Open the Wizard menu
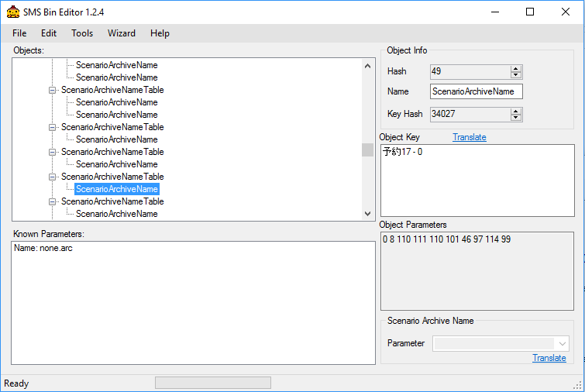Viewport: 585px width, 392px height. [122, 33]
